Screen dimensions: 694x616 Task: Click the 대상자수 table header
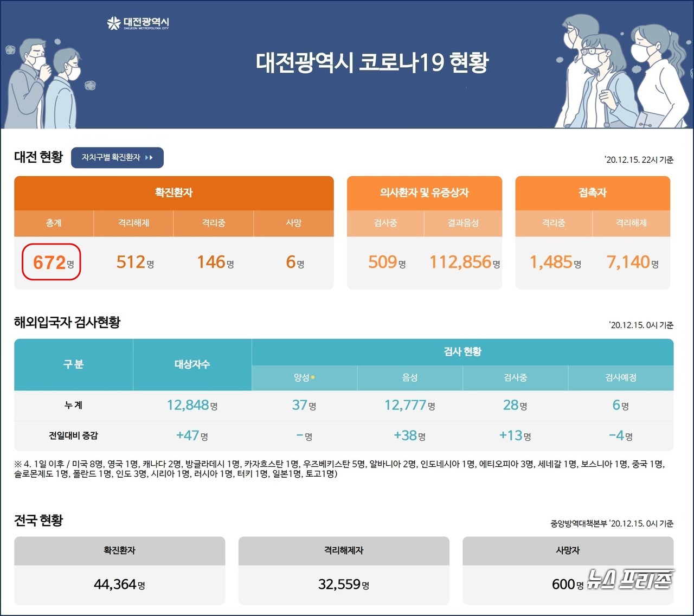click(x=192, y=364)
